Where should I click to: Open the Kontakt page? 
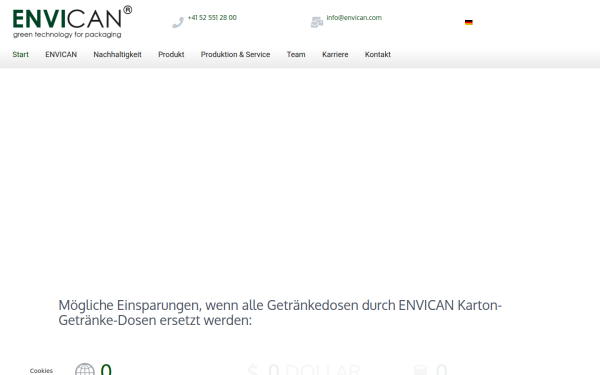coord(378,54)
